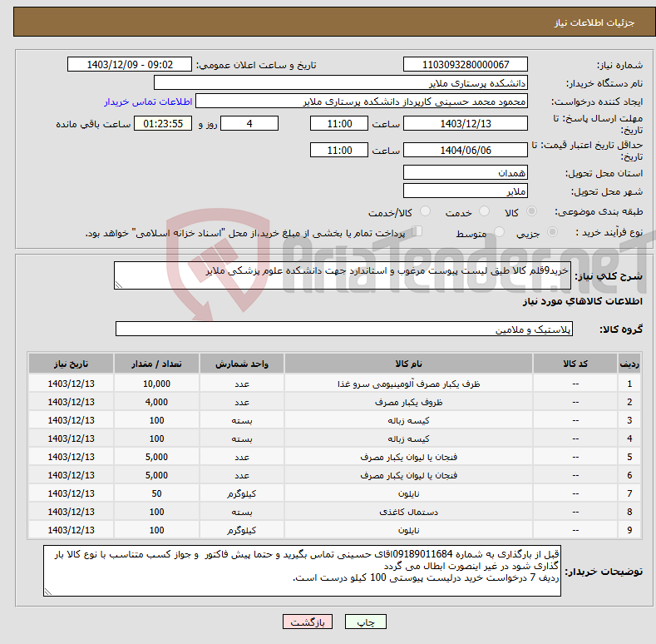This screenshot has width=656, height=644.
Task: Click کیسه زباله in row 3
Action: point(408,421)
